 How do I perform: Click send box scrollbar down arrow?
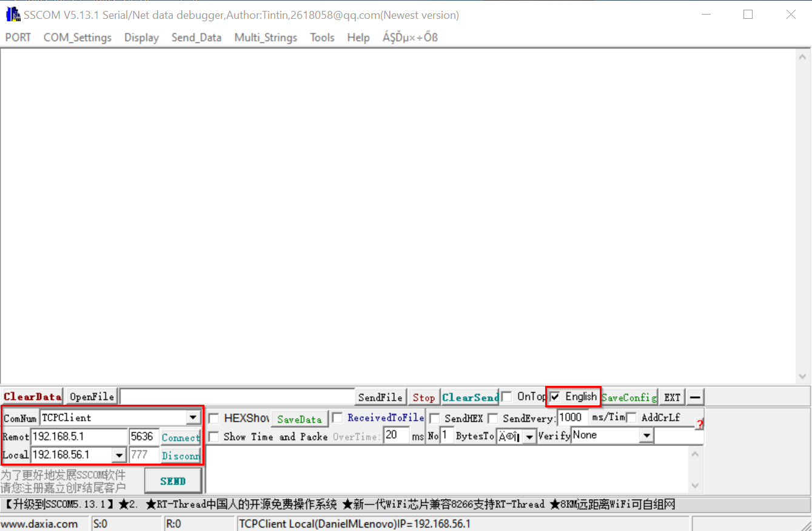[x=696, y=485]
